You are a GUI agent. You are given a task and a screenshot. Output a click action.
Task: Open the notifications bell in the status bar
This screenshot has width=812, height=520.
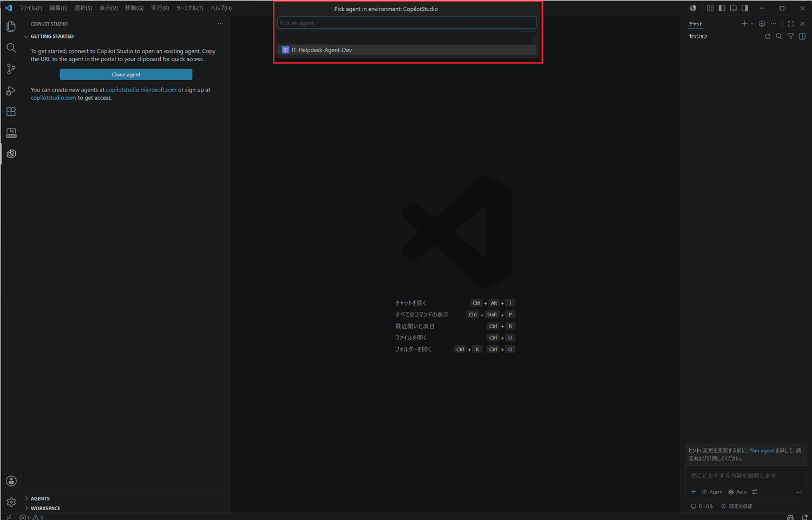(804, 517)
